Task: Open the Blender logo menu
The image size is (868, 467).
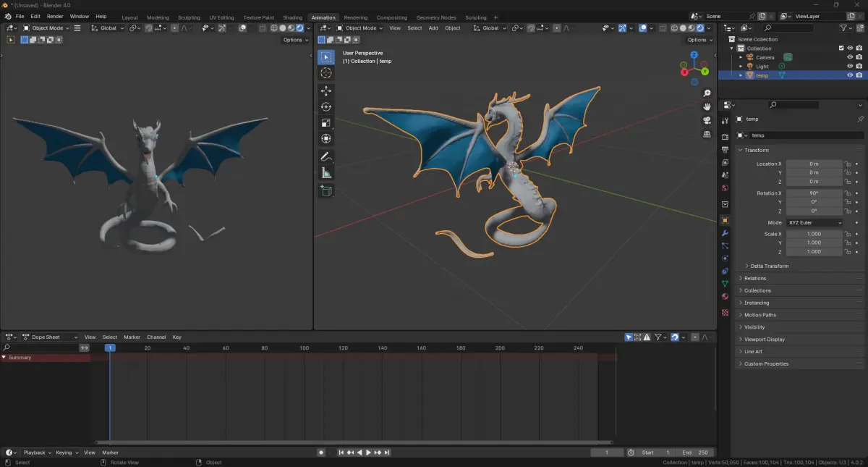Action: coord(8,16)
